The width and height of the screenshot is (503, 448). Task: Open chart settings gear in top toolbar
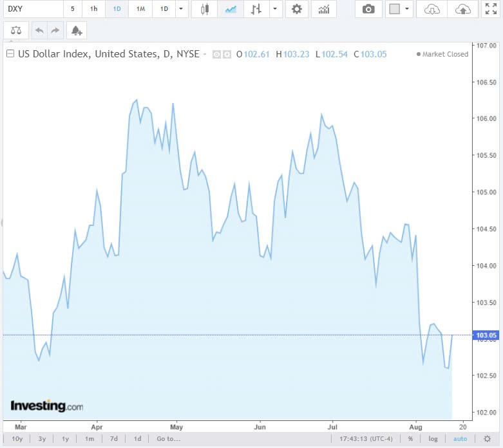[x=296, y=9]
